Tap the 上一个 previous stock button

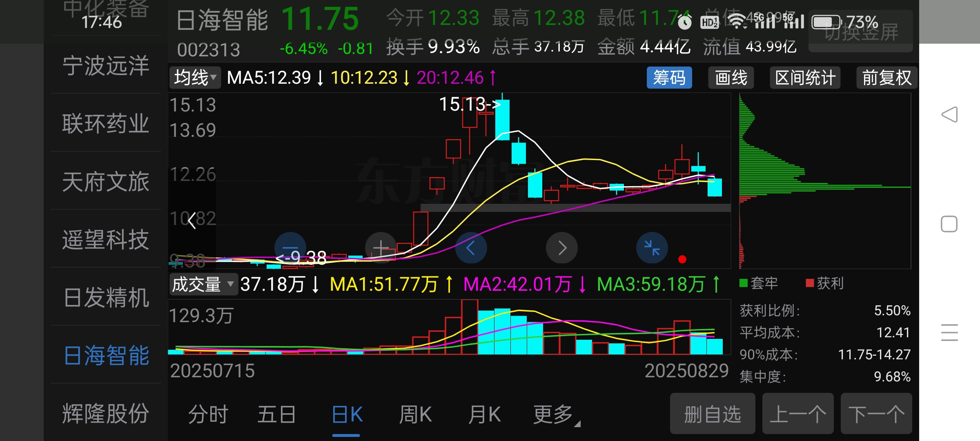tap(798, 414)
